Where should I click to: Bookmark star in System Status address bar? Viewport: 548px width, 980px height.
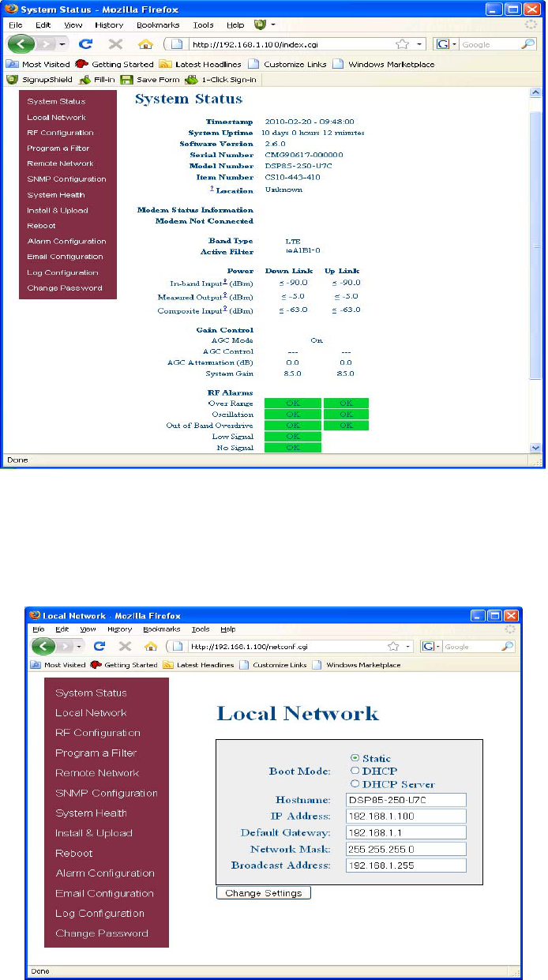click(402, 44)
